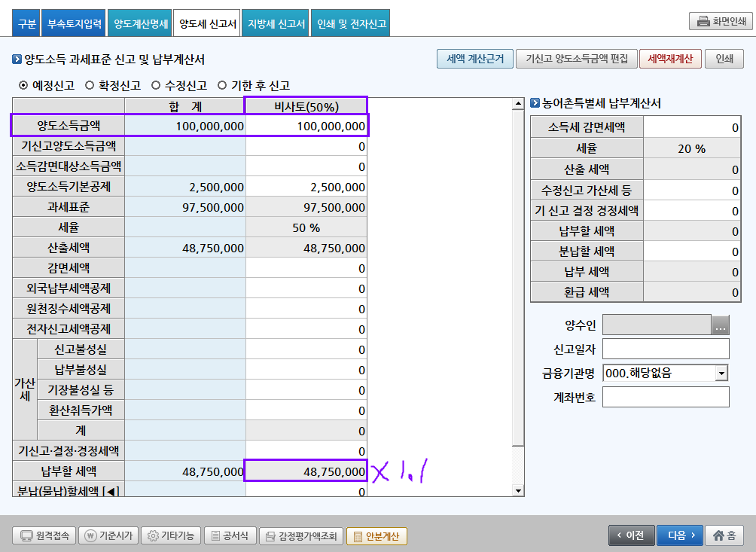756x552 pixels.
Task: Click the 수정신고 가산세 등 value cell
Action: pos(691,191)
